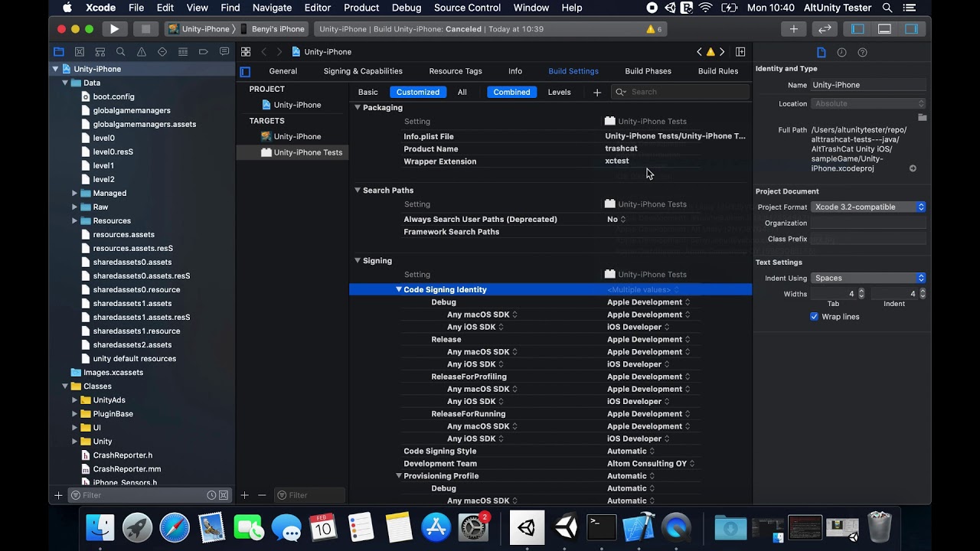Jump to the next issue arrow
The height and width of the screenshot is (551, 980).
tap(722, 52)
